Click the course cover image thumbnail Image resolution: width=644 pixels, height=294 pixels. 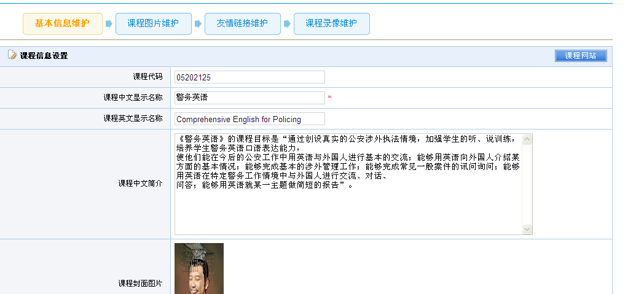click(x=199, y=269)
